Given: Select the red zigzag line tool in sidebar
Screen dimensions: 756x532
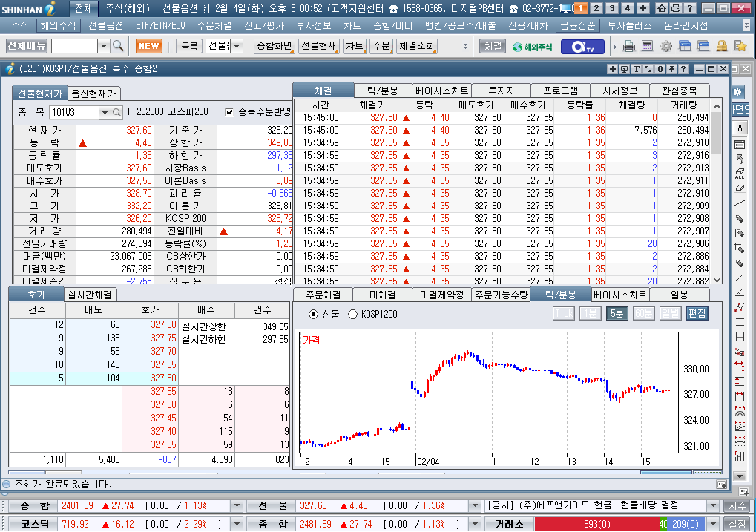Looking at the screenshot, I should pos(740,307).
